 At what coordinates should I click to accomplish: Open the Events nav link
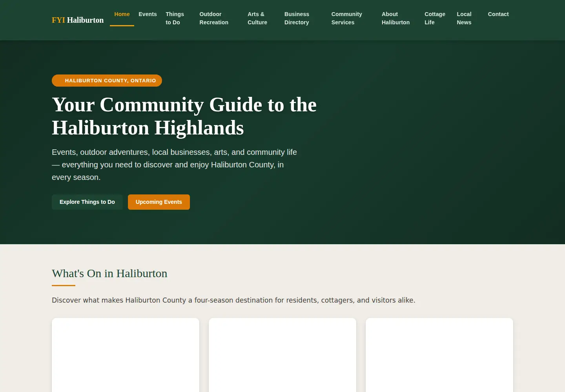tap(148, 14)
